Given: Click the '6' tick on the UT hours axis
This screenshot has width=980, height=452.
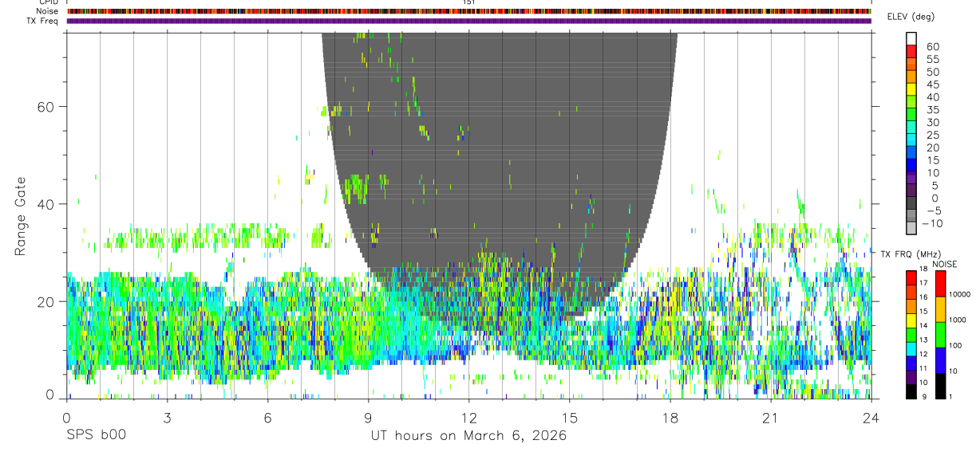Looking at the screenshot, I should pos(267,417).
